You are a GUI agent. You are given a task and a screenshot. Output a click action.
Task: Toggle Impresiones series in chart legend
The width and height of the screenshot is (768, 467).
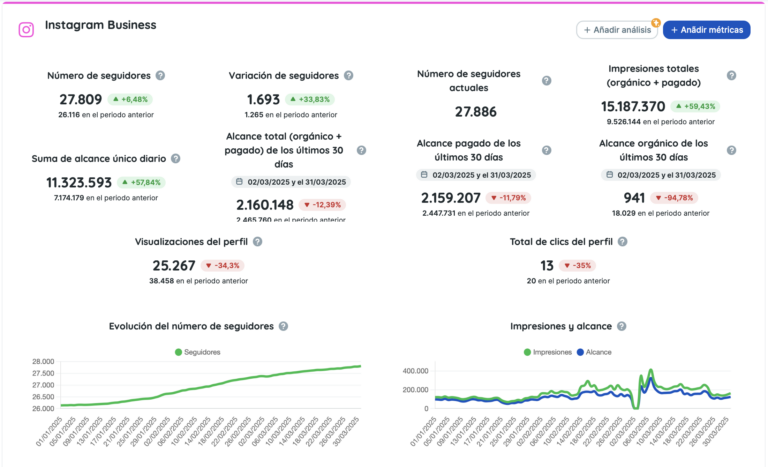coord(547,352)
